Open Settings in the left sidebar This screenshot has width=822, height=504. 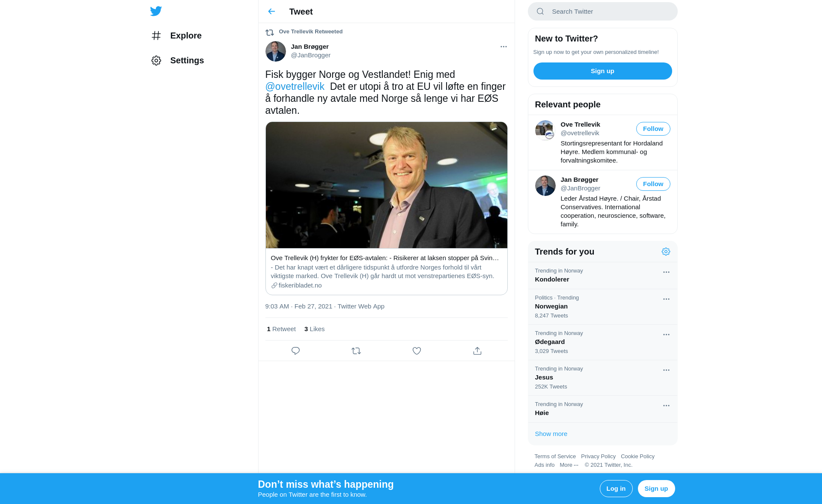[x=187, y=60]
